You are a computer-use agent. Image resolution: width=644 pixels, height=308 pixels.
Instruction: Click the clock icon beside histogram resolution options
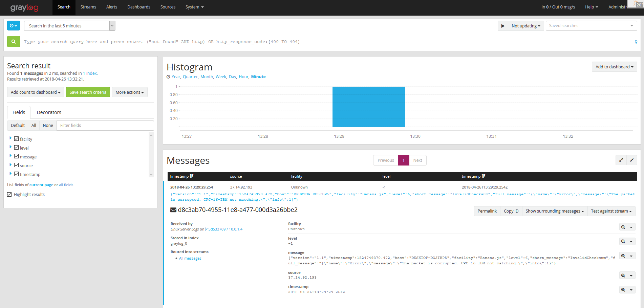168,76
